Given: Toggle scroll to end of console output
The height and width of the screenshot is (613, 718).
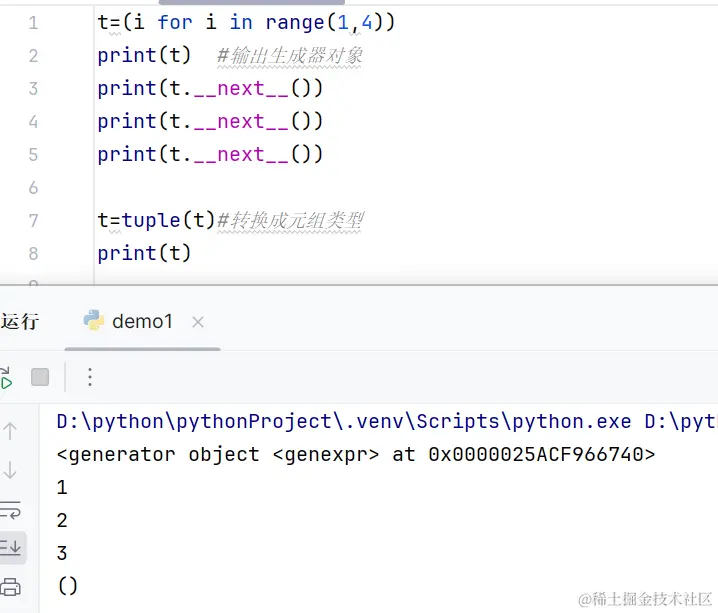Looking at the screenshot, I should click(10, 547).
